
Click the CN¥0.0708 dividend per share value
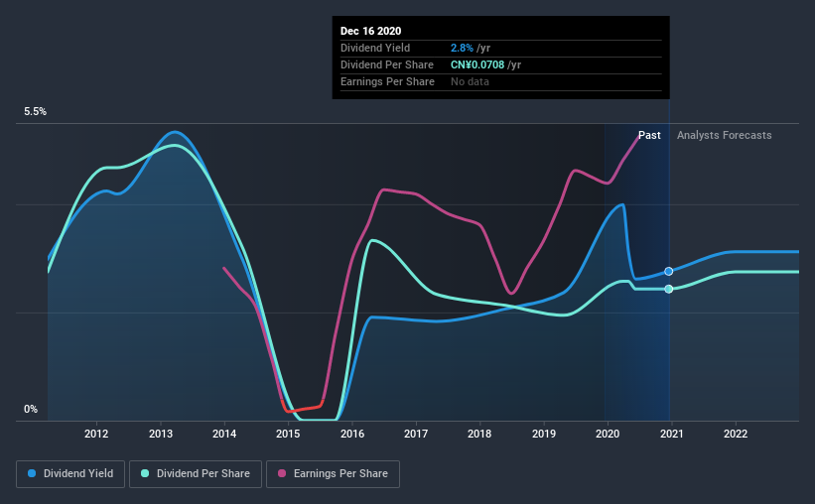point(477,64)
